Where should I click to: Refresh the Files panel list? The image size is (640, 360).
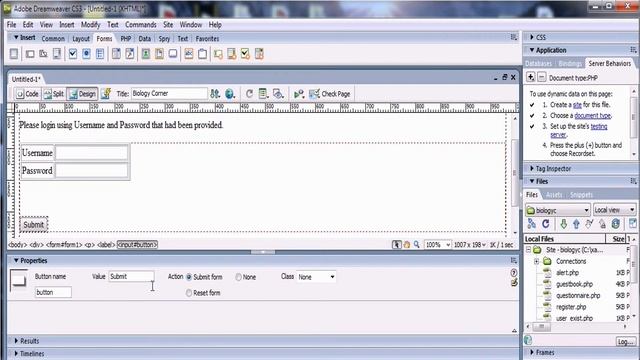[546, 224]
